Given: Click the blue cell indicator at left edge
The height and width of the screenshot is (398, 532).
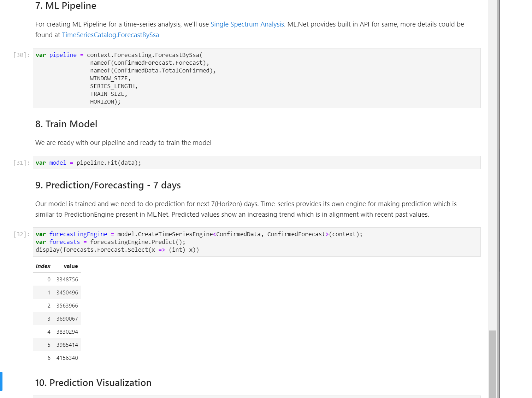Looking at the screenshot, I should click(x=2, y=381).
